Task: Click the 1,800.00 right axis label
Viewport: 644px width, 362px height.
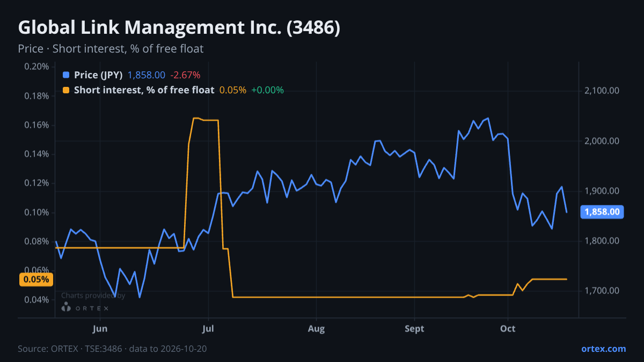Action: [x=602, y=241]
